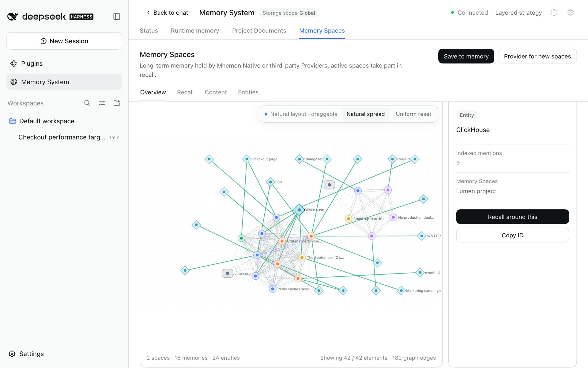Click Copy ID button
Viewport: 588px width, 368px height.
click(x=513, y=235)
